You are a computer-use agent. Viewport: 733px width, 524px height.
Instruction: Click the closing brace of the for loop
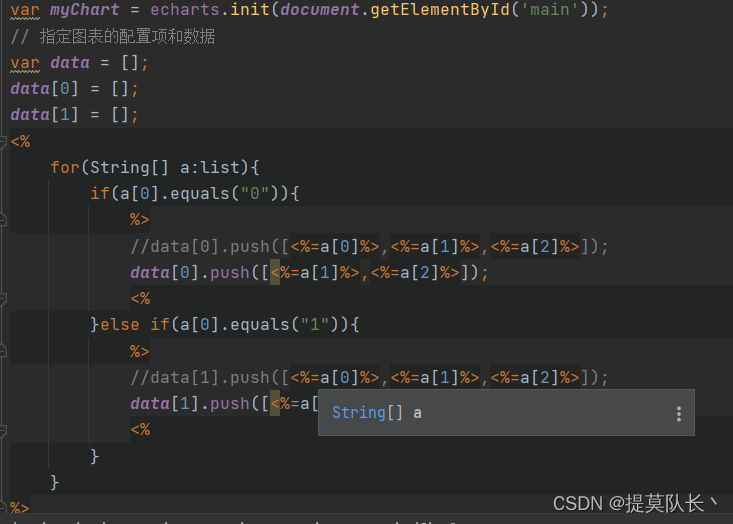pyautogui.click(x=55, y=482)
